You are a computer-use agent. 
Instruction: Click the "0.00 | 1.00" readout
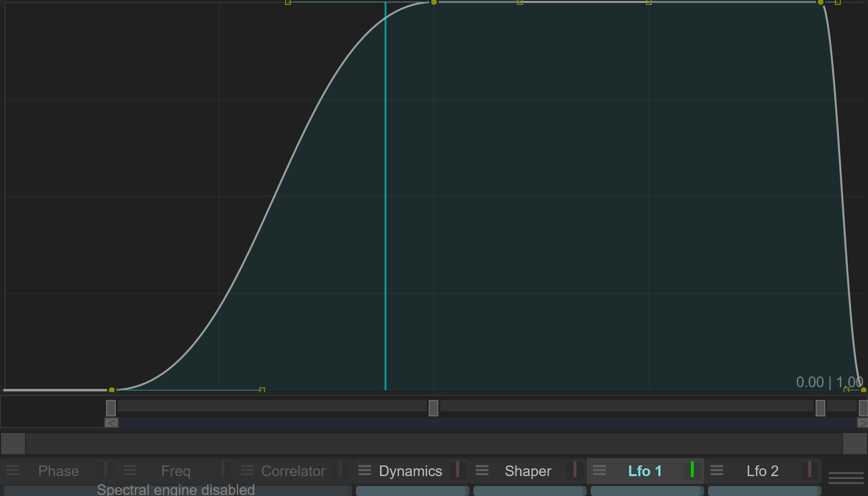(830, 382)
